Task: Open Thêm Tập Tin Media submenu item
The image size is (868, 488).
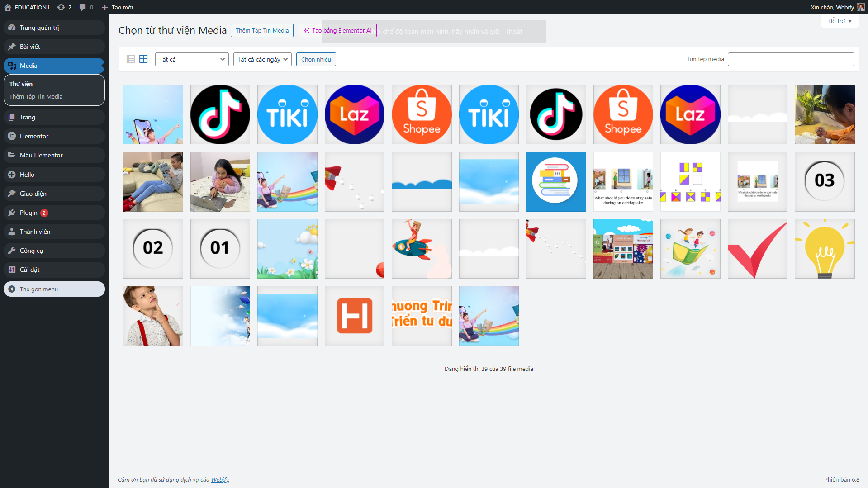Action: pyautogui.click(x=36, y=96)
